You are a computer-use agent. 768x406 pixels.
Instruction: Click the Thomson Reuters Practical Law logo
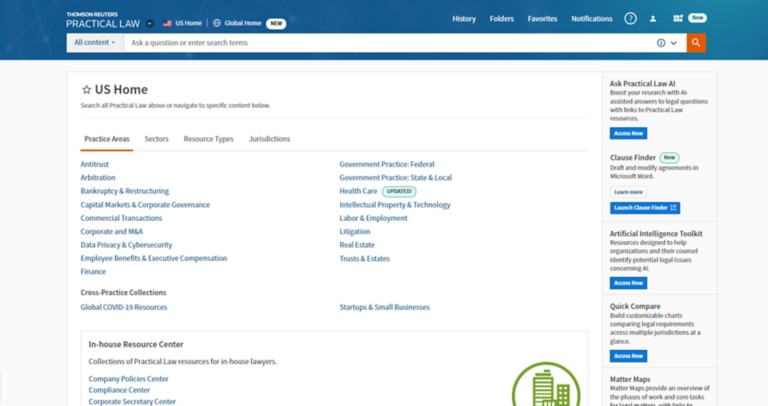(103, 21)
